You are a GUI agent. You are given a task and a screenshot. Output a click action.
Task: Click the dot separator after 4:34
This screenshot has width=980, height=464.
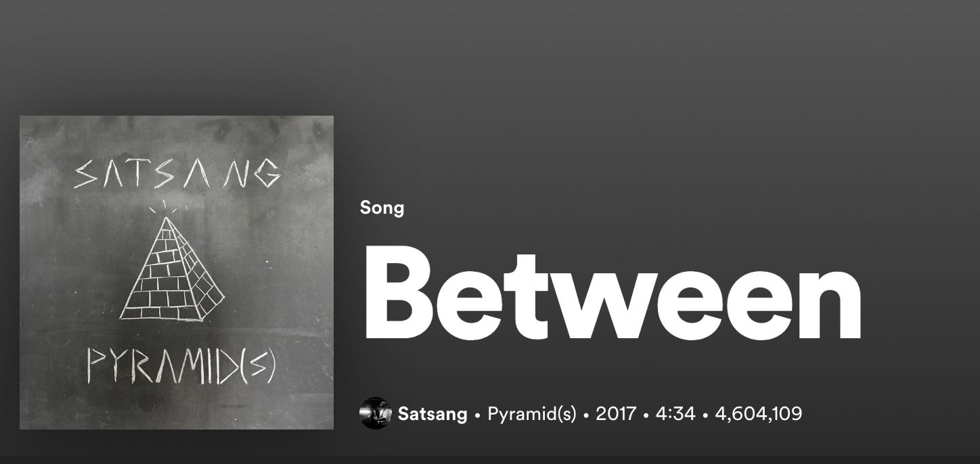click(x=705, y=414)
